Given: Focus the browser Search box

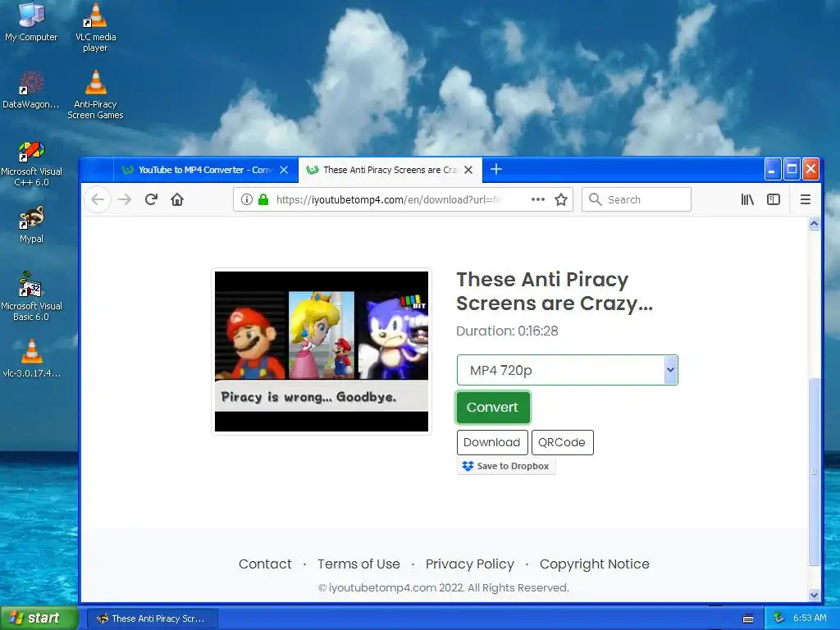Looking at the screenshot, I should 637,200.
